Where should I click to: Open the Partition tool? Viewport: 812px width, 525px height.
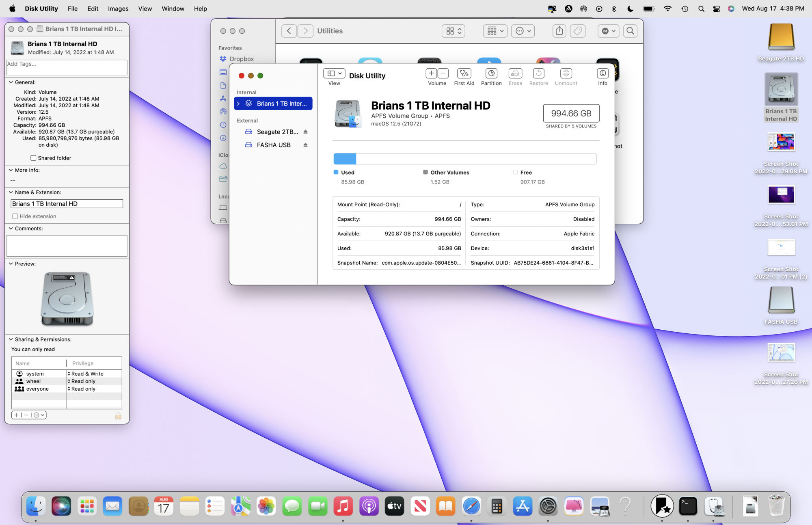tap(491, 73)
